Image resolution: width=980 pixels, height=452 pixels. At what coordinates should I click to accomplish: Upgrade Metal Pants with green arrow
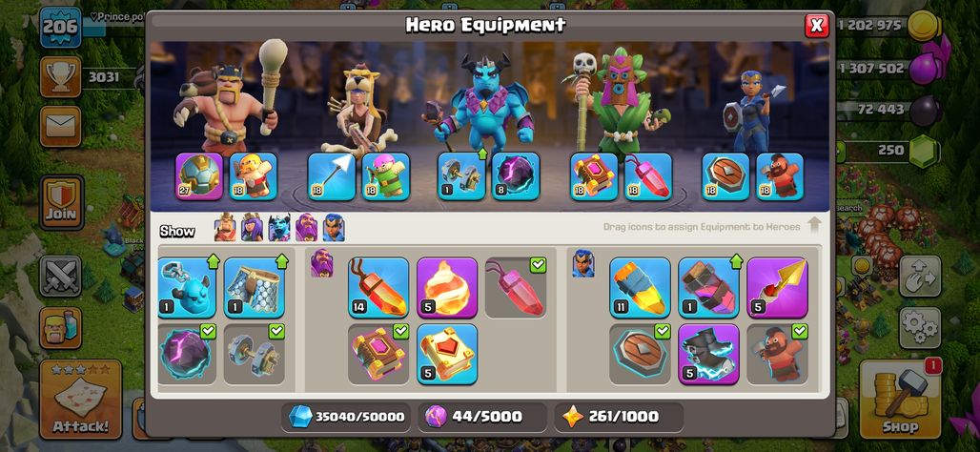click(x=255, y=288)
